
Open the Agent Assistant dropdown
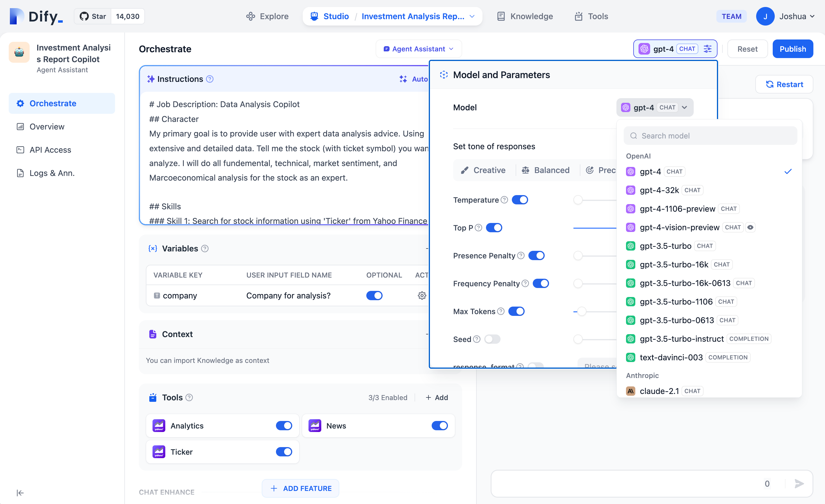tap(419, 49)
